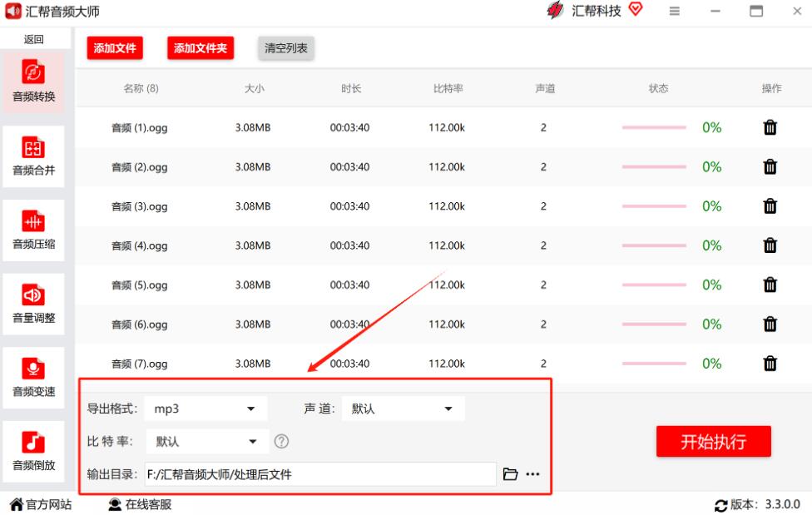Open the 音频倒放 audio reverse tool

tap(33, 451)
